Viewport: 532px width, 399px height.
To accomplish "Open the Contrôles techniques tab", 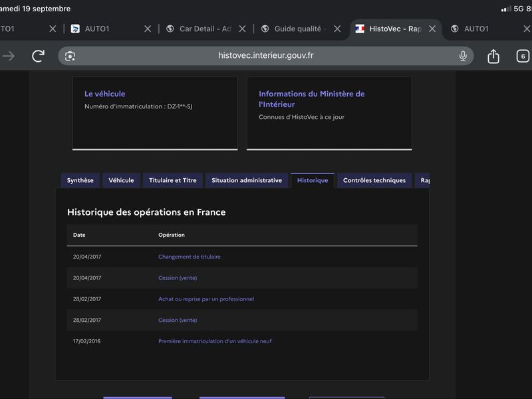I will pos(374,180).
